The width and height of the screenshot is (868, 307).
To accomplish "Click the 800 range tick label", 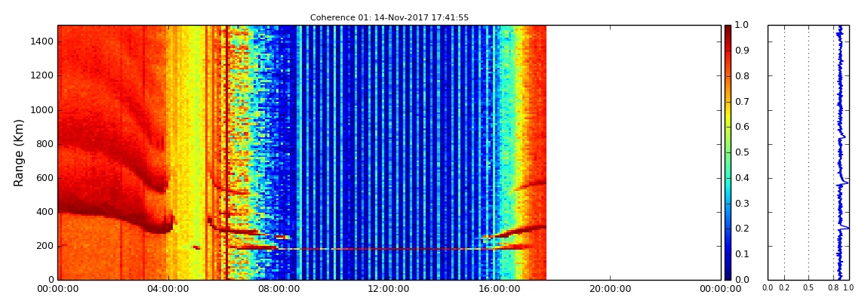I will click(45, 144).
